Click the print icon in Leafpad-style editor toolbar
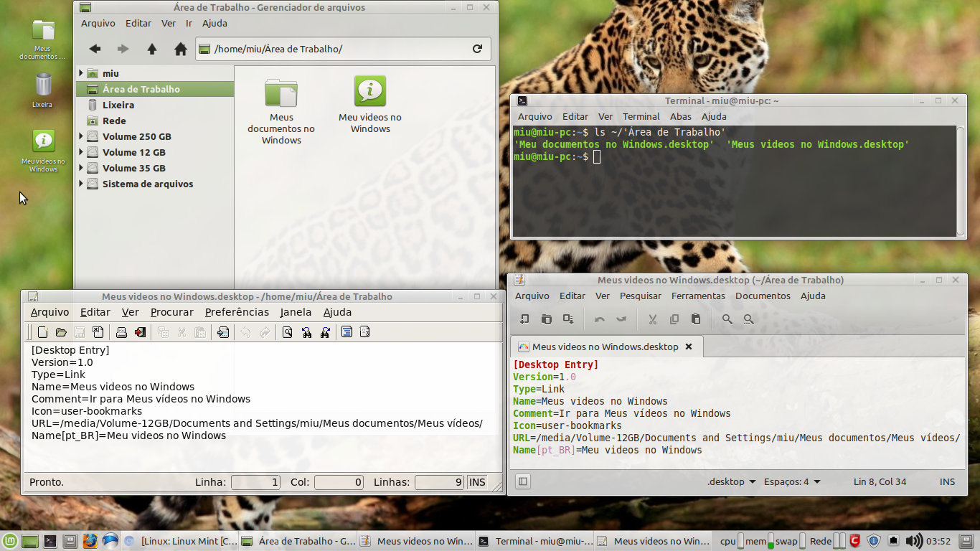Screen dimensions: 980x551 121,332
